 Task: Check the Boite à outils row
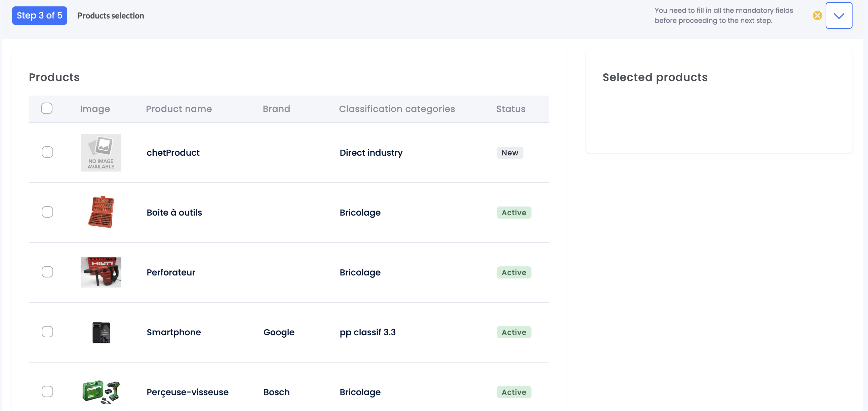[47, 212]
